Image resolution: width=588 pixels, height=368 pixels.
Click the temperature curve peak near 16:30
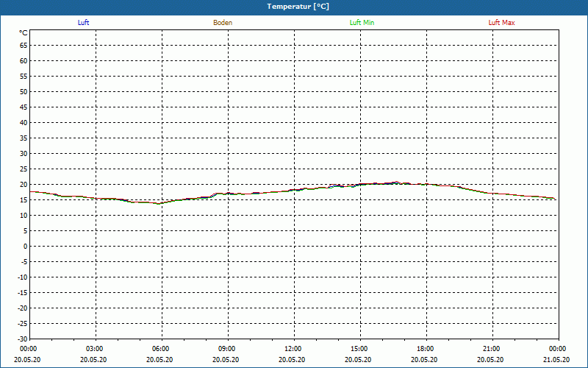point(396,182)
